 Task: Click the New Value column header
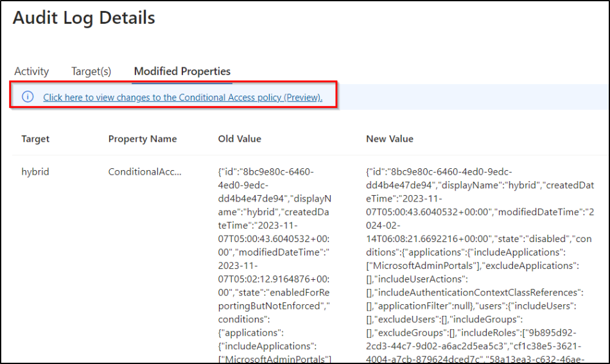click(389, 139)
